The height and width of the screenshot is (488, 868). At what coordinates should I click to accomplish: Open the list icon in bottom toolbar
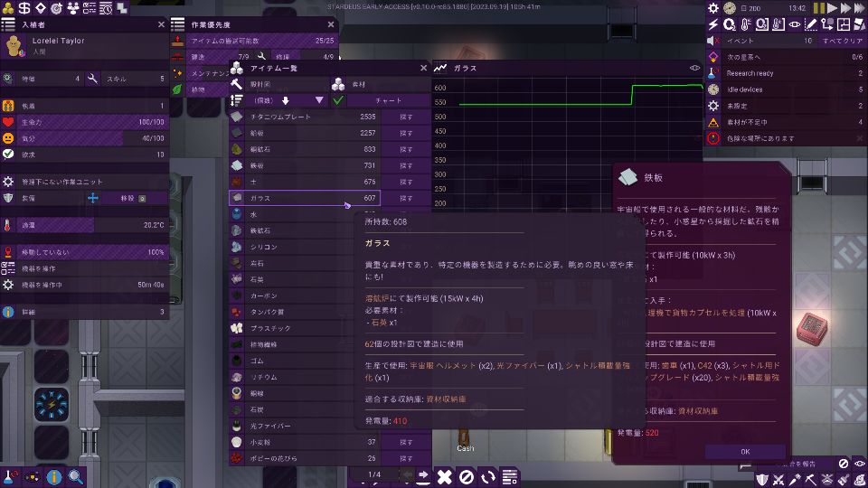point(510,476)
